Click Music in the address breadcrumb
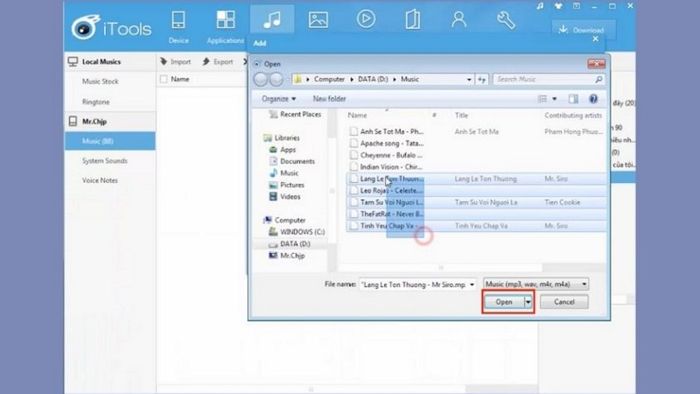Image resolution: width=700 pixels, height=394 pixels. (409, 79)
